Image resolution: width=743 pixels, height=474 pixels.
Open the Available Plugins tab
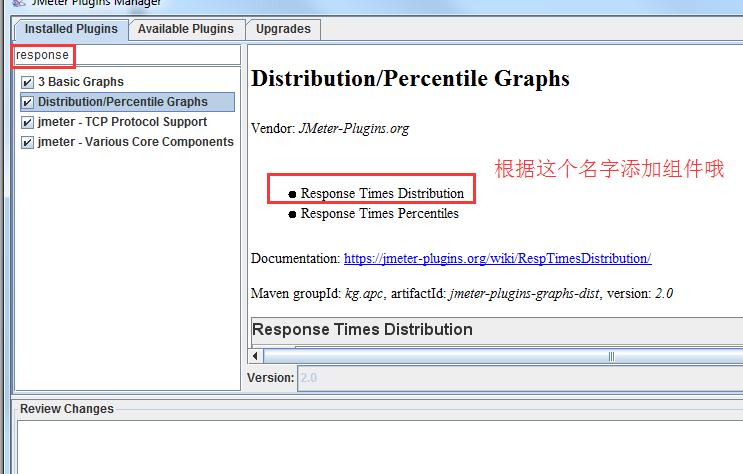click(x=186, y=29)
